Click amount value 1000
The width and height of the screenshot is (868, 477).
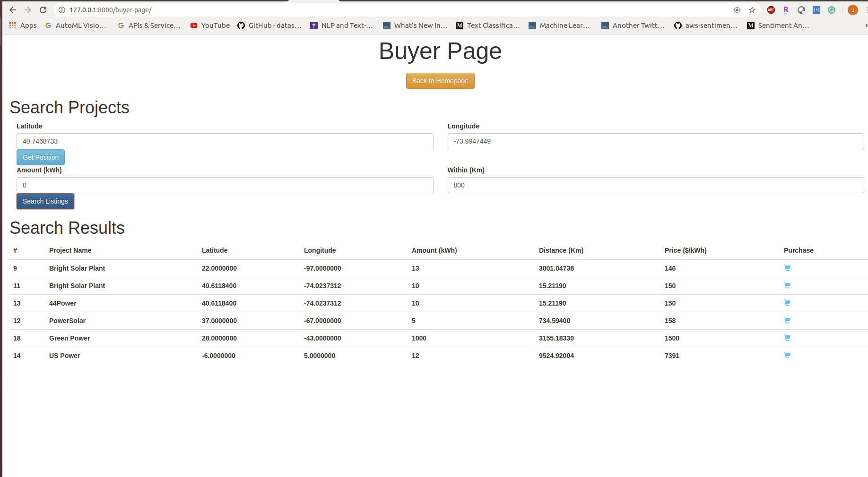pos(419,338)
